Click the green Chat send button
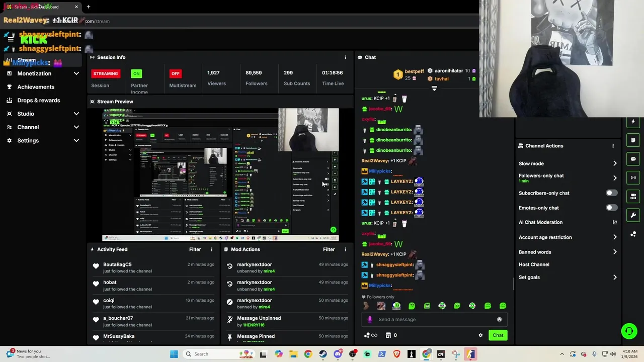Viewport: 644px width, 362px height. pos(498,335)
